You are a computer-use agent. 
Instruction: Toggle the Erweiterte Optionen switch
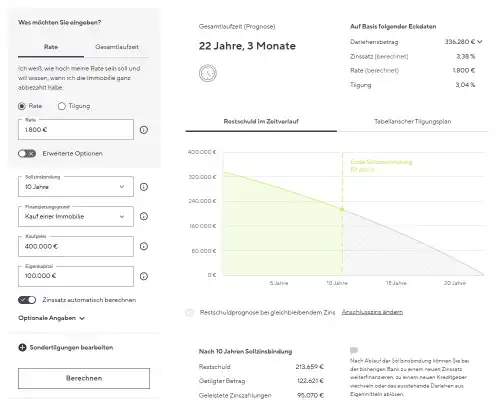[27, 154]
